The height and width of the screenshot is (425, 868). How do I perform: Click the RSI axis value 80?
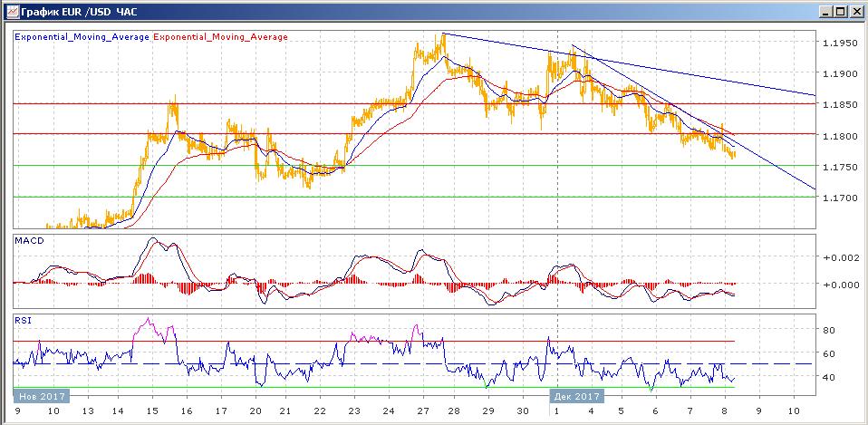pyautogui.click(x=830, y=331)
